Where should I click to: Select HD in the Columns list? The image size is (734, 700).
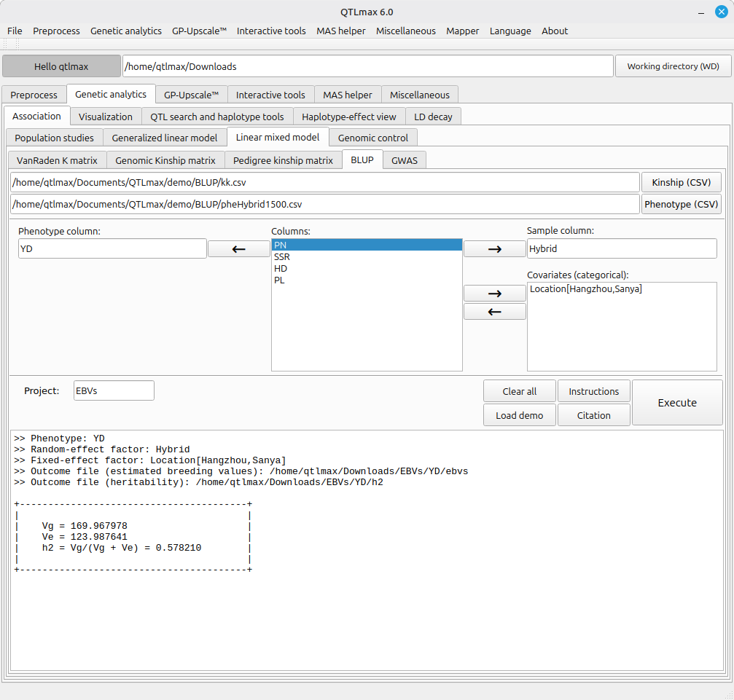(281, 269)
